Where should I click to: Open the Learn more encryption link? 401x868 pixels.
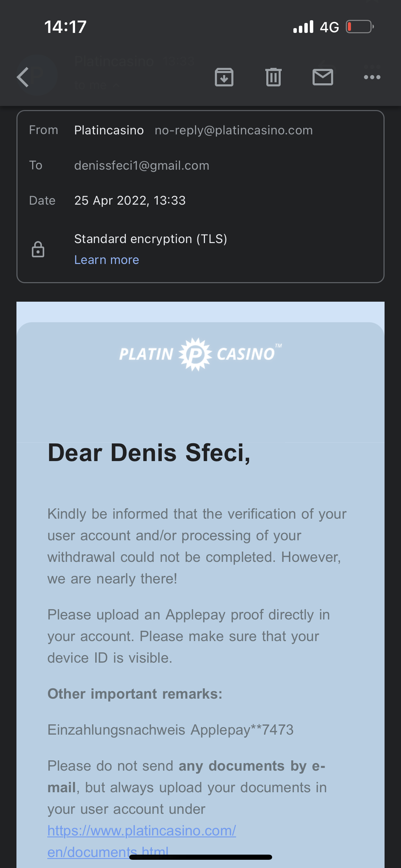click(107, 260)
